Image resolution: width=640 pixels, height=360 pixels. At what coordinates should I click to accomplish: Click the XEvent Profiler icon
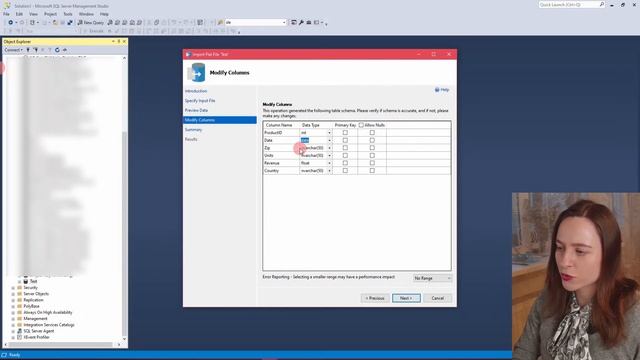coord(19,338)
